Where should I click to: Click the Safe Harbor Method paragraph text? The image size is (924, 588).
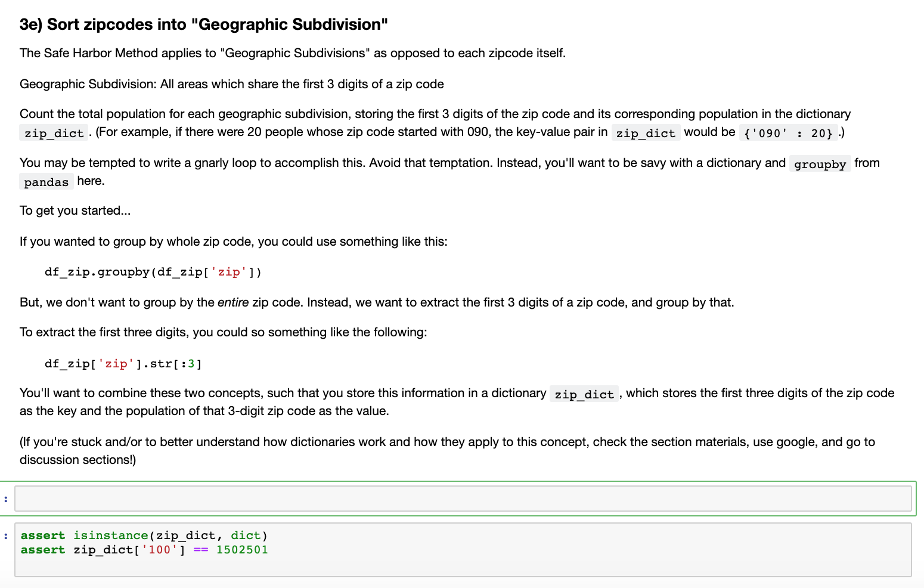coord(292,53)
